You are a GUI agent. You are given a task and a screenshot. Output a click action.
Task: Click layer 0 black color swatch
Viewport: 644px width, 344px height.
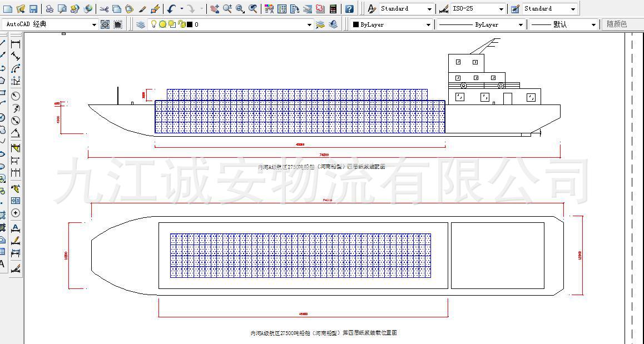click(x=190, y=24)
